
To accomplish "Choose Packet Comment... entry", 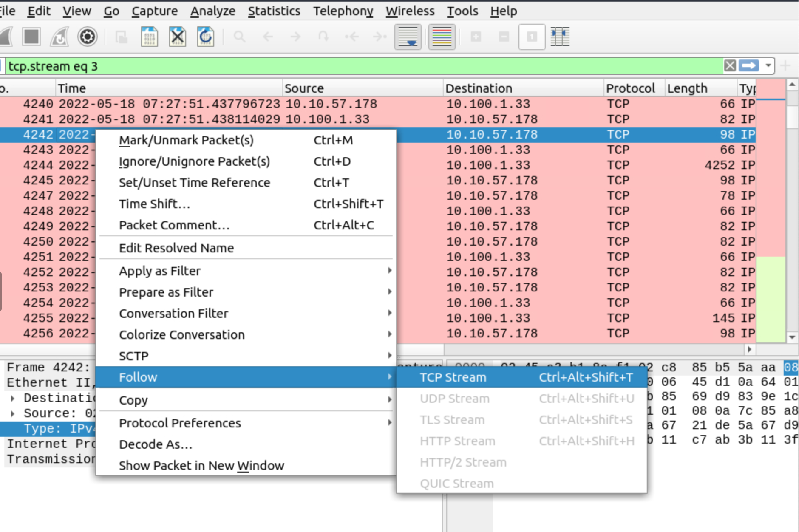I will point(246,225).
